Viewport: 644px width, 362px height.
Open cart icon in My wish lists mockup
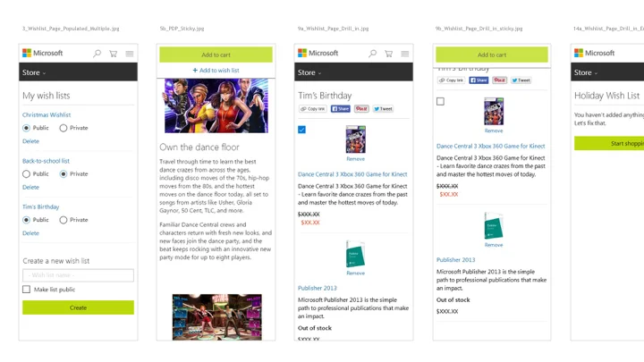(x=113, y=54)
